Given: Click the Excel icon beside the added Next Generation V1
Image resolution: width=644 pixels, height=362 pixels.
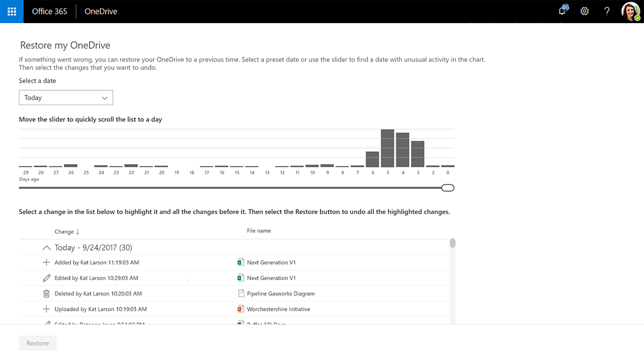Looking at the screenshot, I should 241,262.
